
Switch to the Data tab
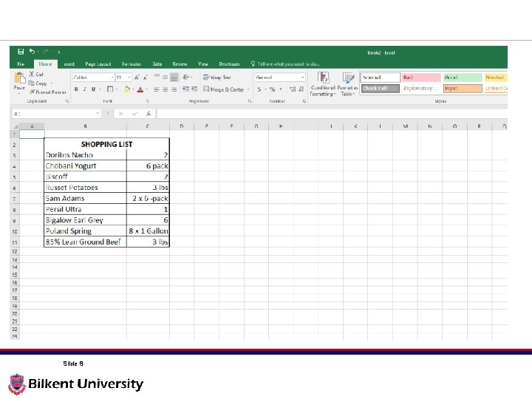tap(157, 64)
